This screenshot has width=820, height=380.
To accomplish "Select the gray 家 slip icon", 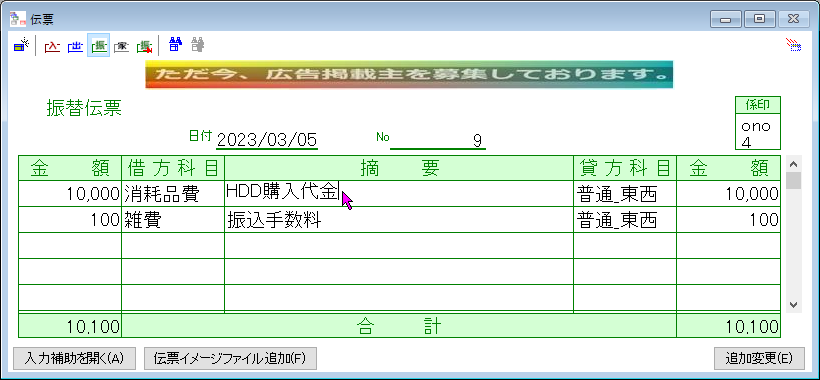I will point(121,46).
